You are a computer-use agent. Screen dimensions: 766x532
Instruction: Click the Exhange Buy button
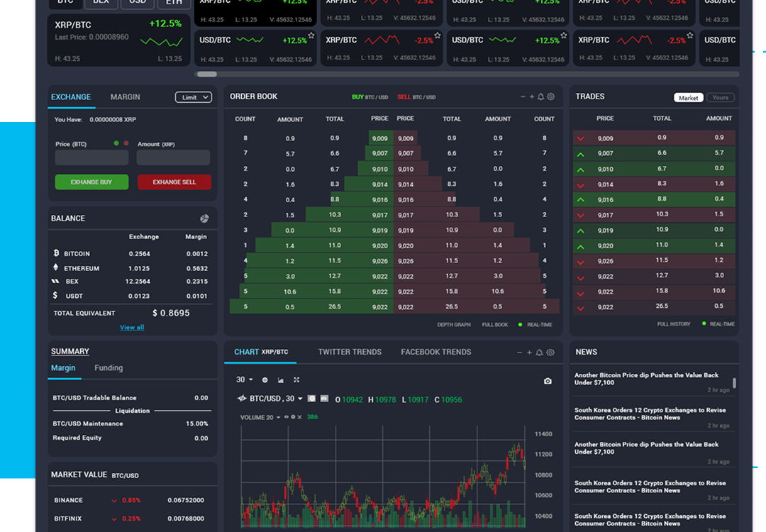coord(91,182)
